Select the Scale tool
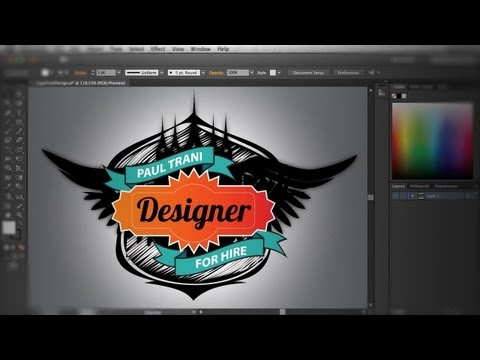 [19, 150]
